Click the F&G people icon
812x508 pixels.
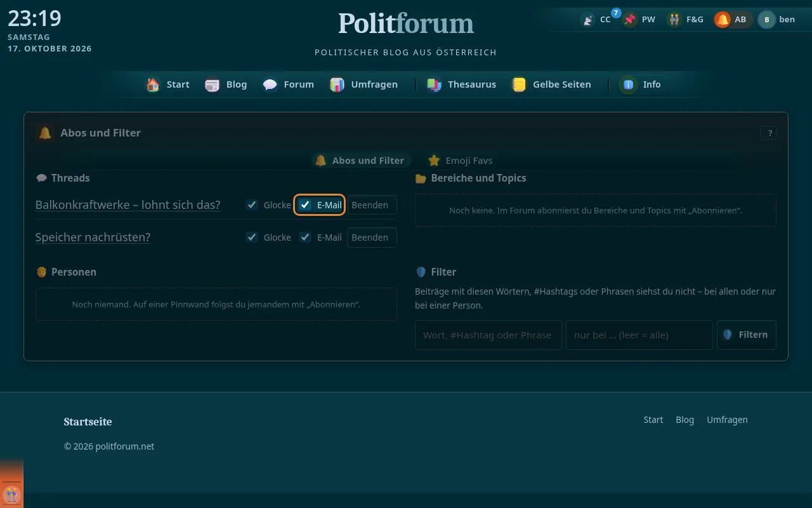coord(674,20)
